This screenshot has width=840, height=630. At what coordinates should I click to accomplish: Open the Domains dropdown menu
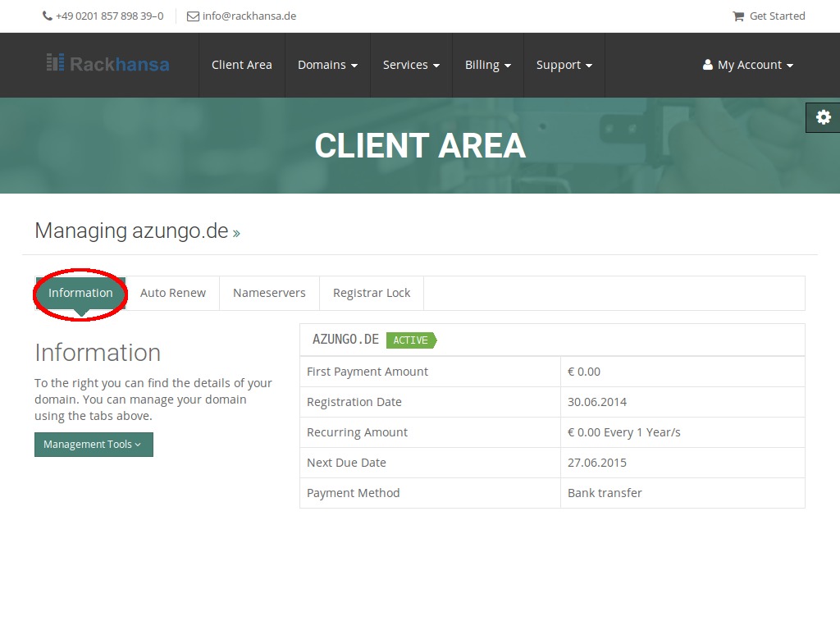click(x=328, y=65)
